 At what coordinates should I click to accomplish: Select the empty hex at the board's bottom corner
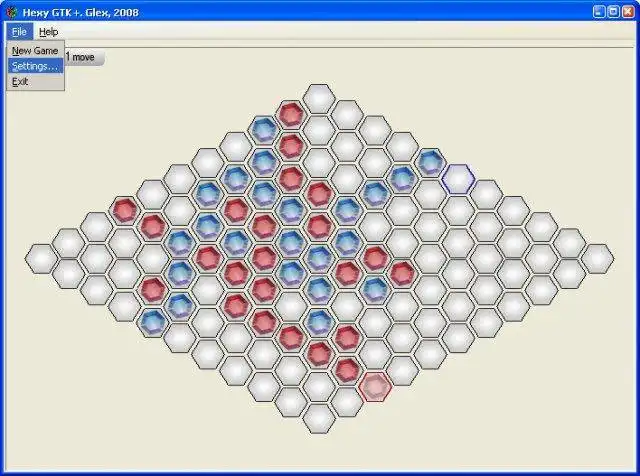(x=319, y=418)
